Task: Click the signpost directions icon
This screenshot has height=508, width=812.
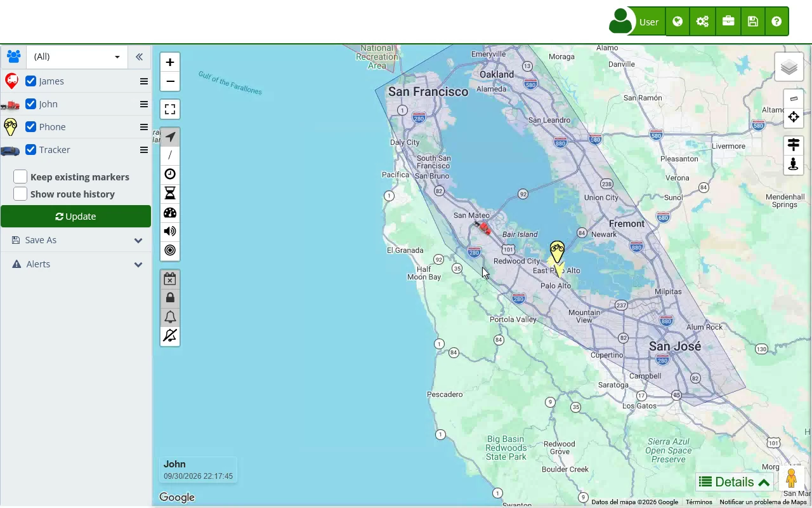Action: click(794, 145)
